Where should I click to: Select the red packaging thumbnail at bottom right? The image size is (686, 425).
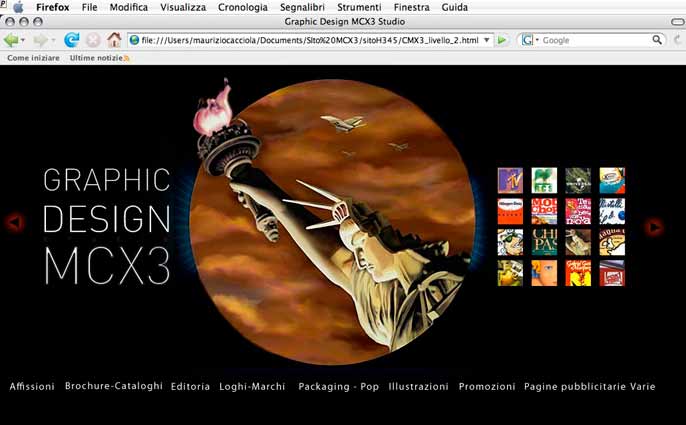pyautogui.click(x=612, y=273)
